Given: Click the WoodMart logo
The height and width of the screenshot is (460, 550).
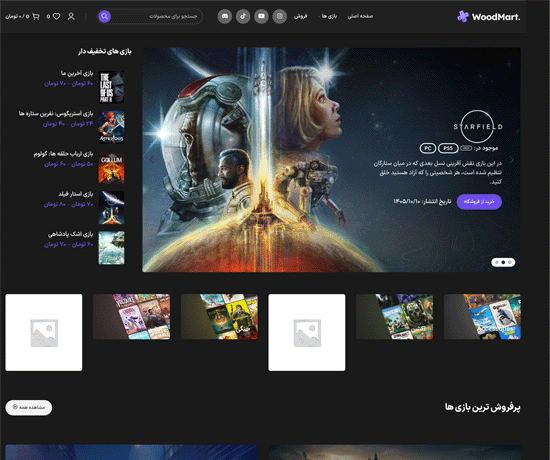Looking at the screenshot, I should coord(489,16).
